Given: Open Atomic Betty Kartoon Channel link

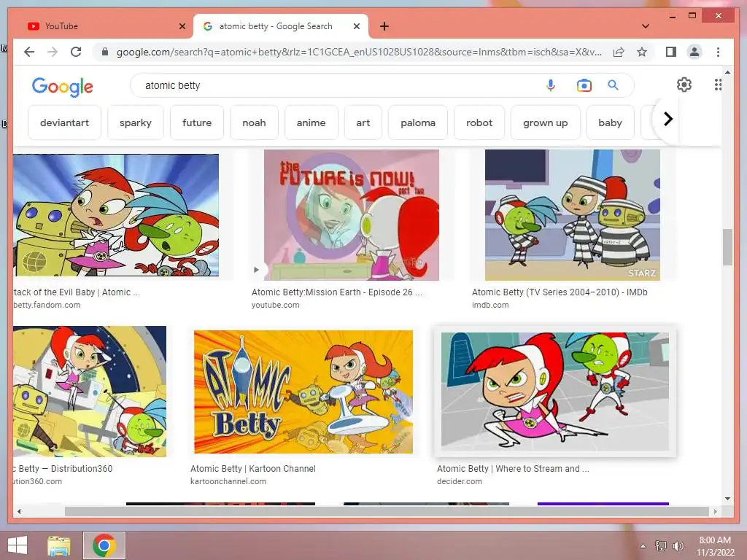Looking at the screenshot, I should pyautogui.click(x=253, y=469).
